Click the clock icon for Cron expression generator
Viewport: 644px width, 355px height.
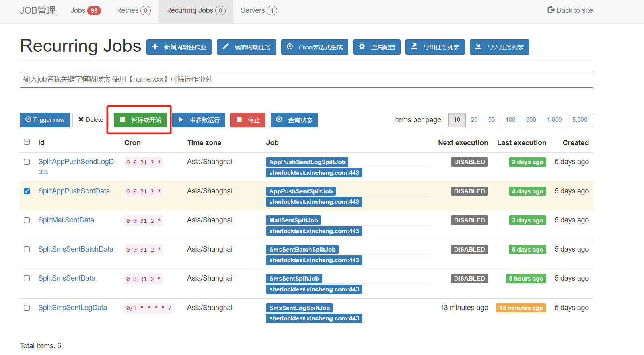pyautogui.click(x=290, y=47)
